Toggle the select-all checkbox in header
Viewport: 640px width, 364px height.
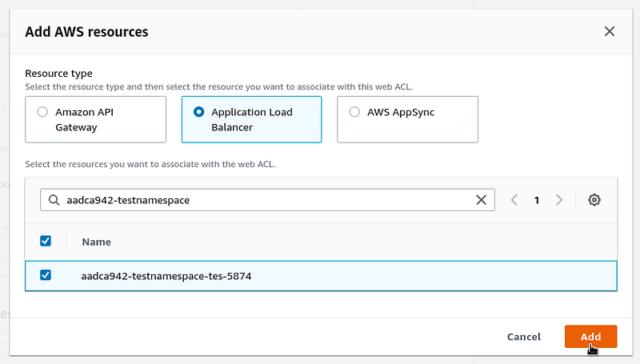click(x=46, y=241)
